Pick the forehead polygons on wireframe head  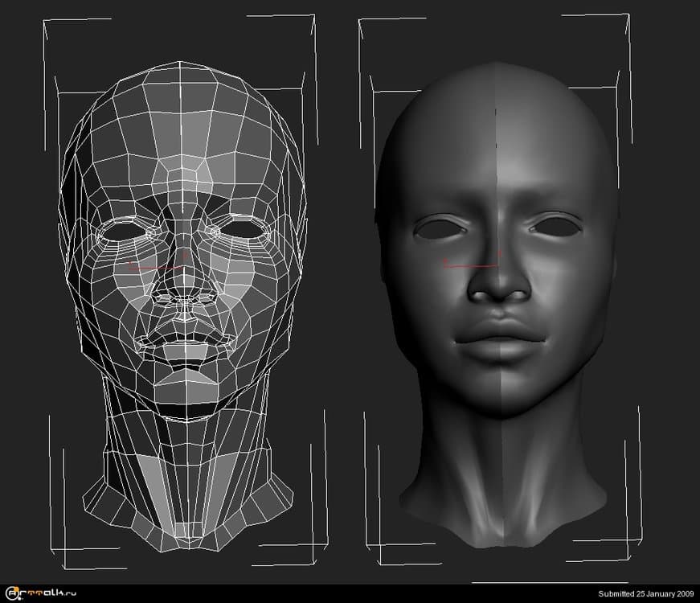pyautogui.click(x=186, y=153)
